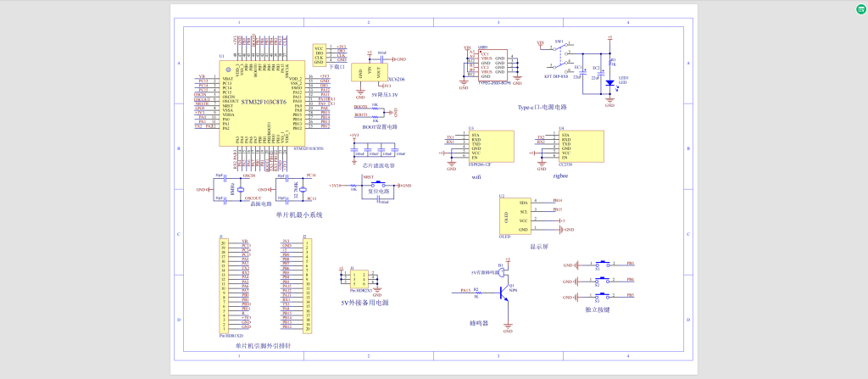This screenshot has width=868, height=379.
Task: Select the blue LED1 diode symbol
Action: click(x=609, y=82)
